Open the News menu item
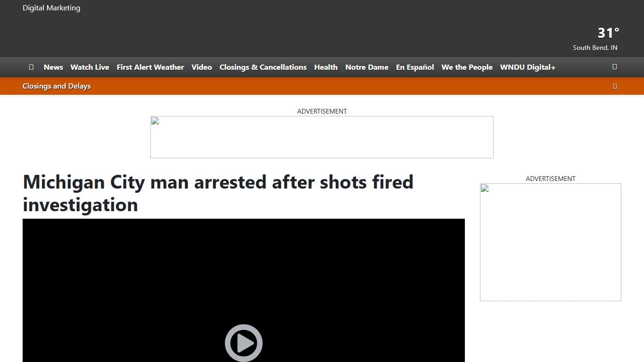 [53, 67]
